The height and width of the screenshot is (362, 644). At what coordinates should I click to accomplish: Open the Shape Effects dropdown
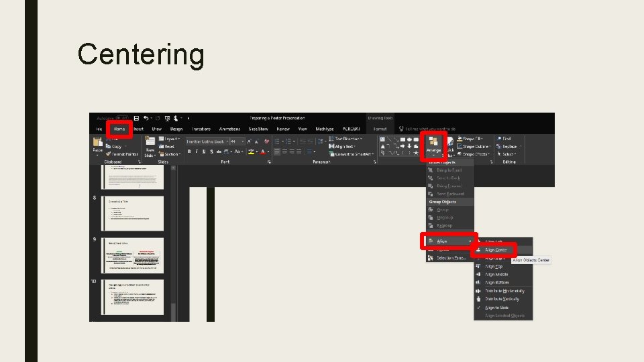[x=474, y=154]
